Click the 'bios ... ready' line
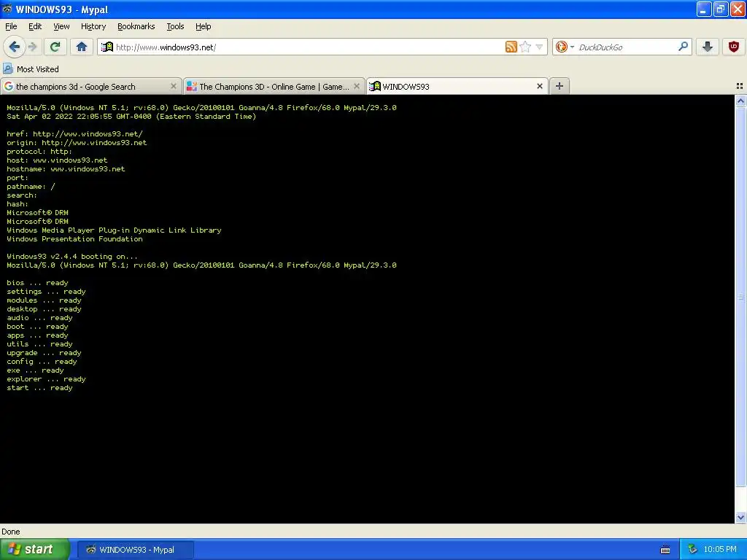 pyautogui.click(x=37, y=282)
